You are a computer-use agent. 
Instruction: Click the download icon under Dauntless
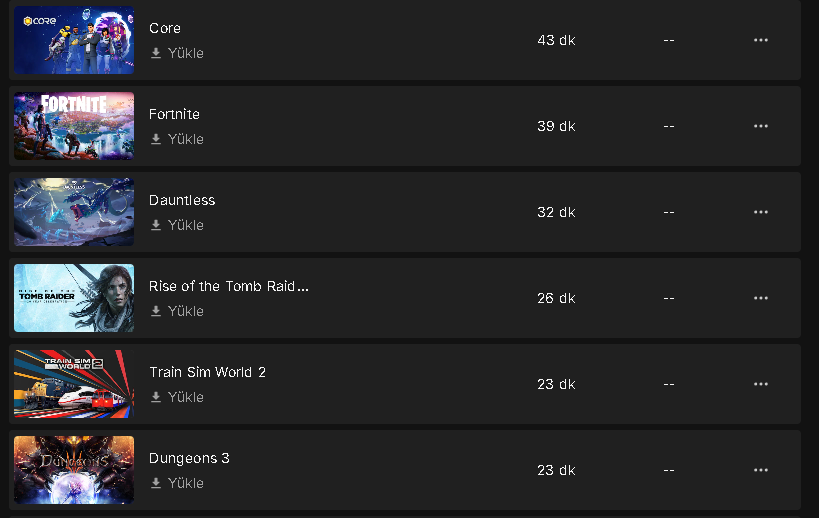tap(156, 225)
